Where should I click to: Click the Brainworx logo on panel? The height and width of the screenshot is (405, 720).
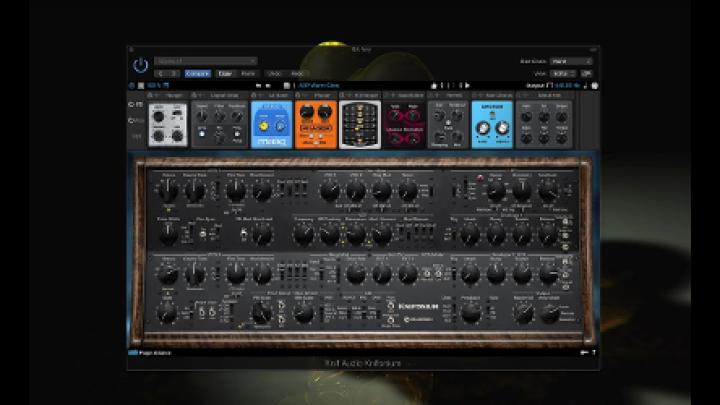(418, 319)
